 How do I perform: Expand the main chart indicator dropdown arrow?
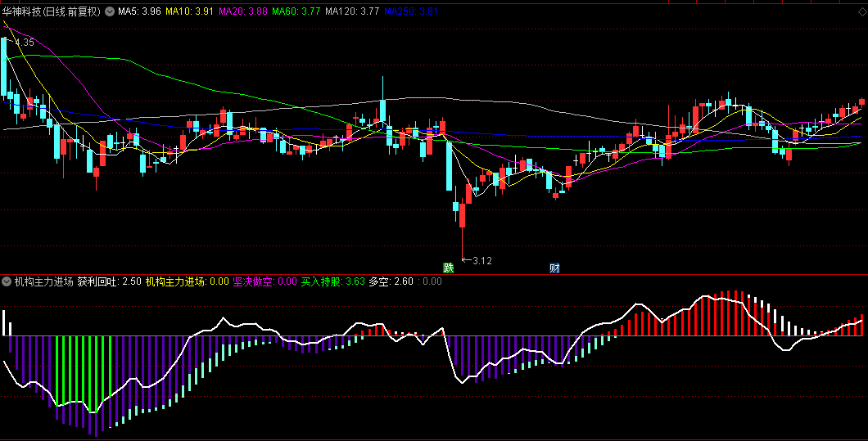110,11
